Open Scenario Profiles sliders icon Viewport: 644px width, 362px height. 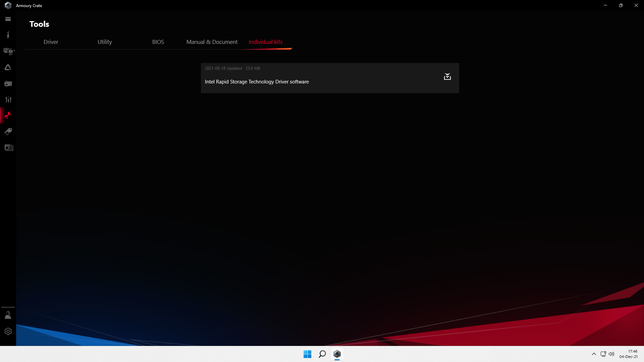point(8,100)
